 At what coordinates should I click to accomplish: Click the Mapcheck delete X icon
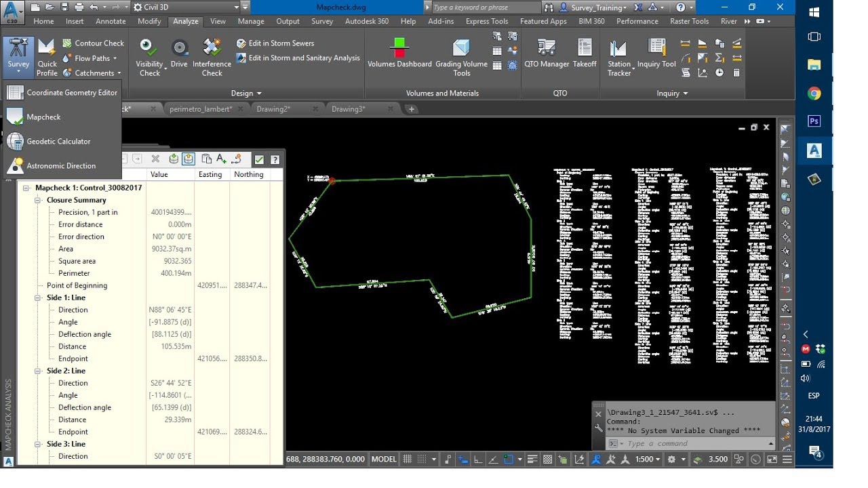(x=155, y=159)
